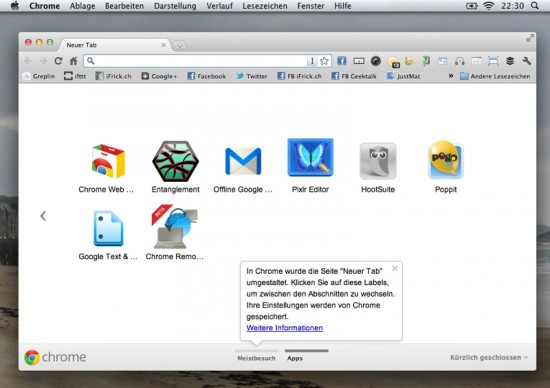Open the Ablage menu
Image resolution: width=550 pixels, height=388 pixels.
click(x=82, y=6)
